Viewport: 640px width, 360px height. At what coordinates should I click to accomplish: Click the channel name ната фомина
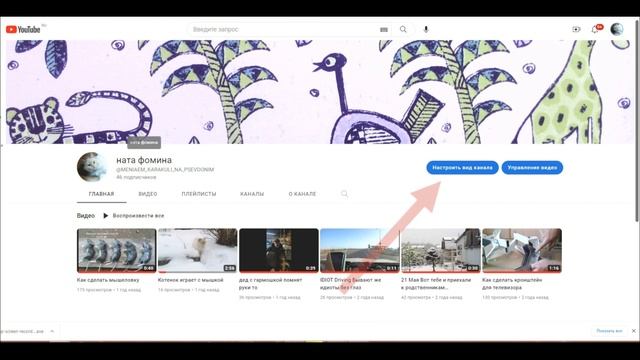click(x=144, y=160)
